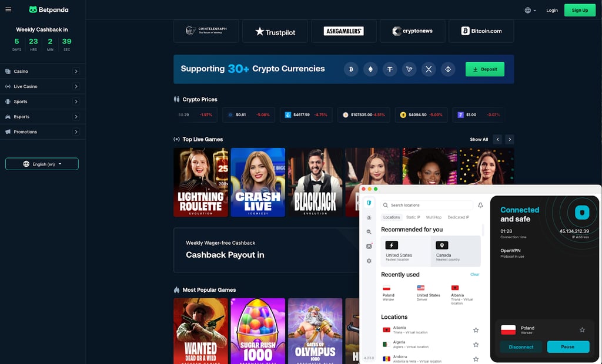Switch to the Dedicated IP tab

(459, 217)
